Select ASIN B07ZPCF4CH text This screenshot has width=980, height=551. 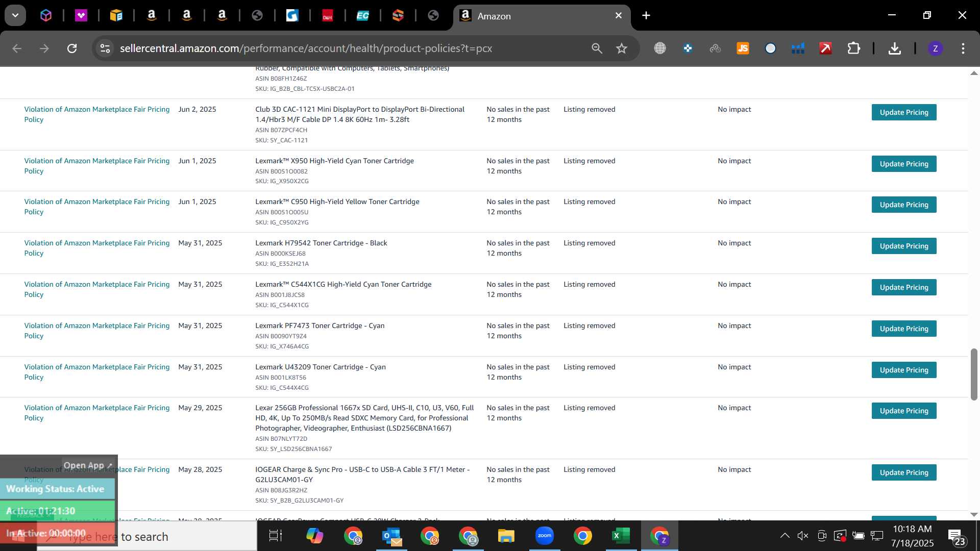(281, 130)
